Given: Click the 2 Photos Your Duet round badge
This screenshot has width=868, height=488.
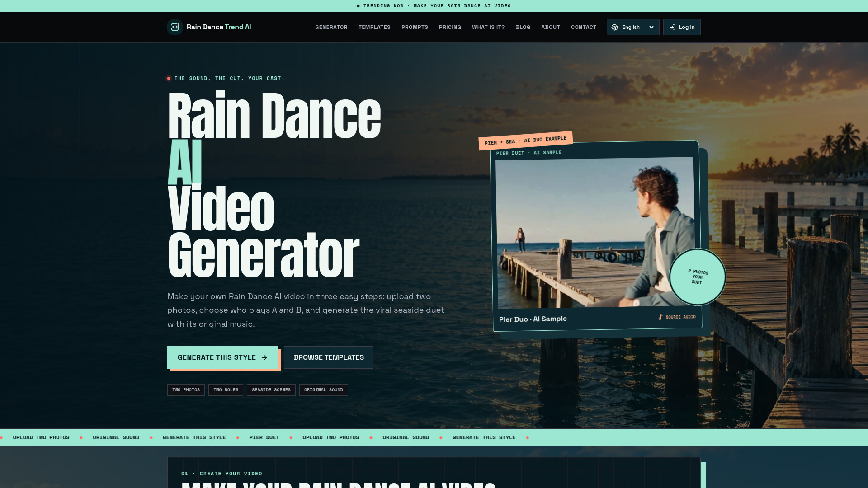Looking at the screenshot, I should [698, 277].
